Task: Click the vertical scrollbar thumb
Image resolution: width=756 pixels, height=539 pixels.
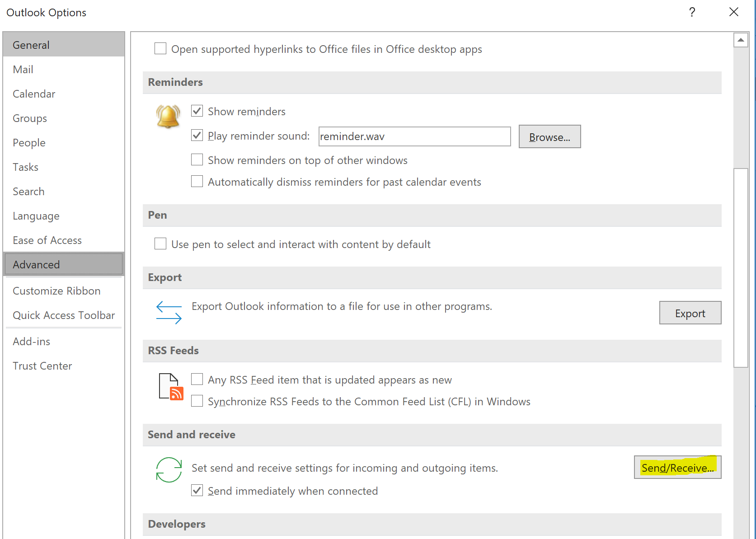Action: (741, 268)
